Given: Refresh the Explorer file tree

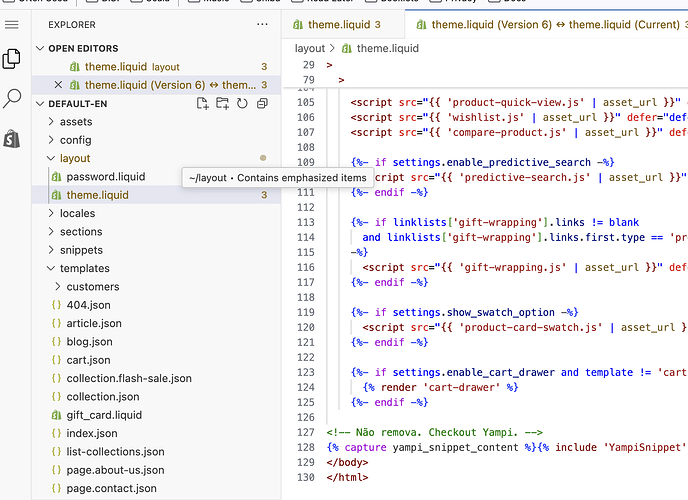Looking at the screenshot, I should point(242,104).
